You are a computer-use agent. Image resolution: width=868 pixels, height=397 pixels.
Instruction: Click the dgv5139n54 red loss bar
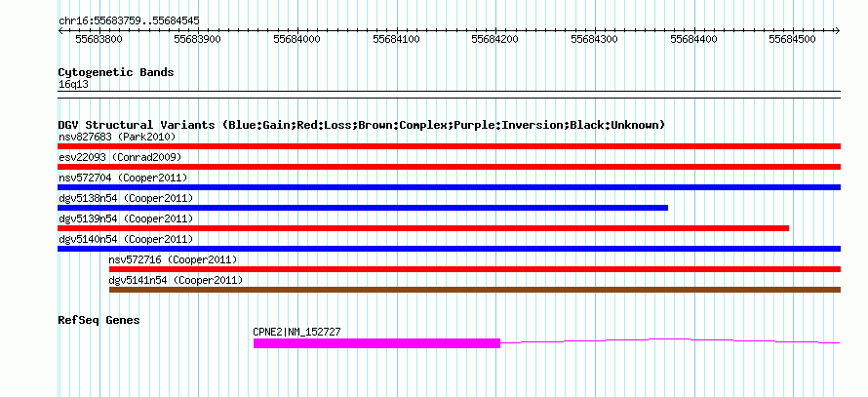click(x=423, y=228)
